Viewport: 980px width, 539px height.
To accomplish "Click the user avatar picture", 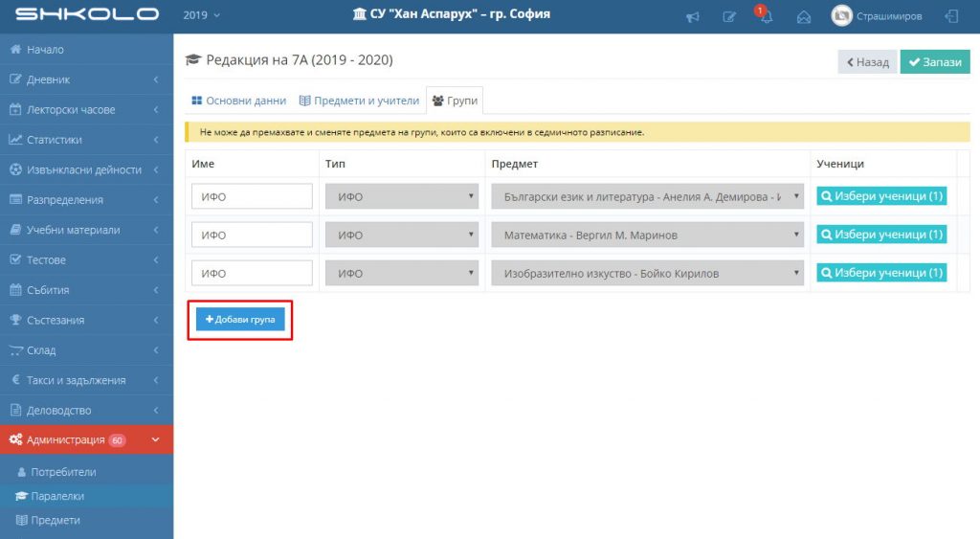I will [841, 15].
